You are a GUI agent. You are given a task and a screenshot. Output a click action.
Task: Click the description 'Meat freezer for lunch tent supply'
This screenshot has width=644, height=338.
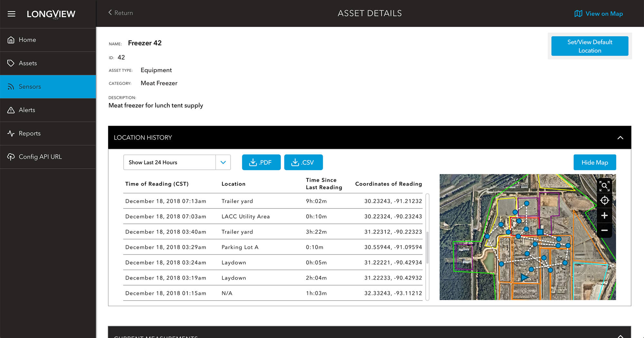tap(156, 105)
